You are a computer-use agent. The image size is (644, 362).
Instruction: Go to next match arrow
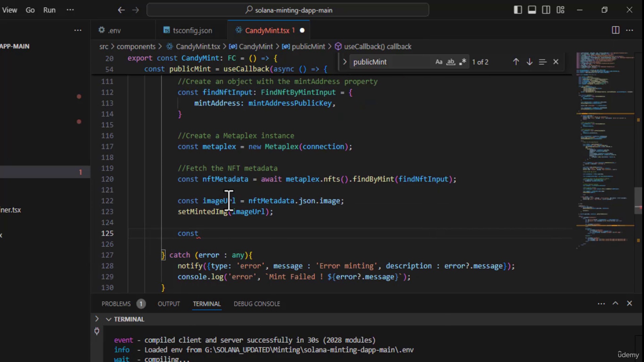(529, 62)
